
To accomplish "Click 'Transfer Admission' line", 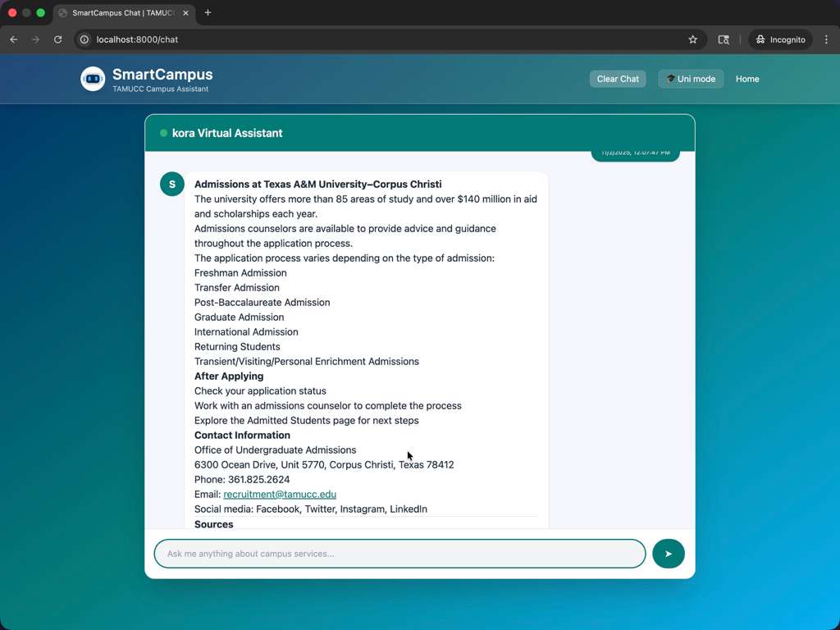I will [x=237, y=288].
